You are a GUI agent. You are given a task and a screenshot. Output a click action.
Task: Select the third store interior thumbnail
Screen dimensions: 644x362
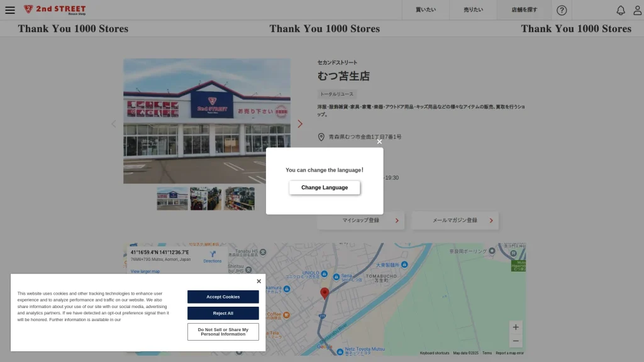pyautogui.click(x=240, y=199)
